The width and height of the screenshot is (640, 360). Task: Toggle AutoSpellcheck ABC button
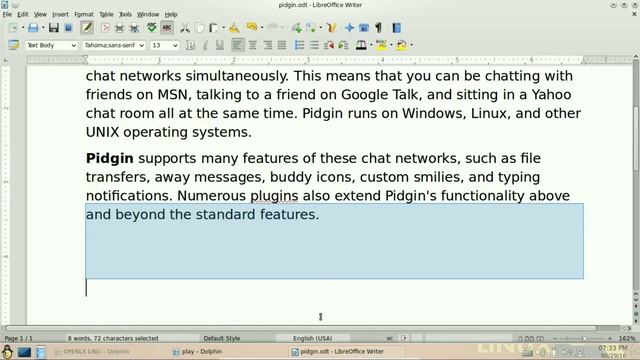pyautogui.click(x=167, y=28)
